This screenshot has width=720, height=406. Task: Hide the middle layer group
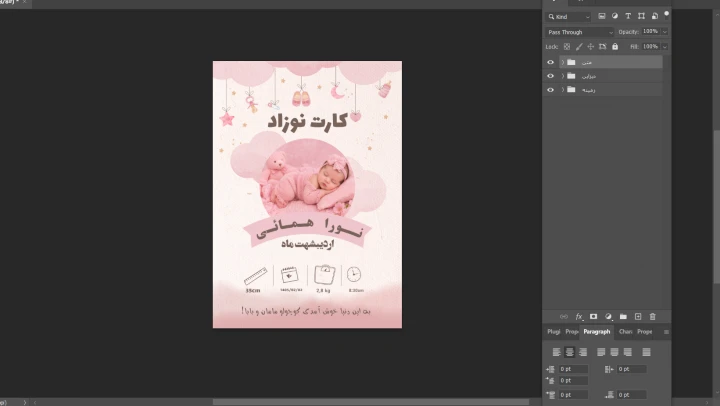click(550, 76)
